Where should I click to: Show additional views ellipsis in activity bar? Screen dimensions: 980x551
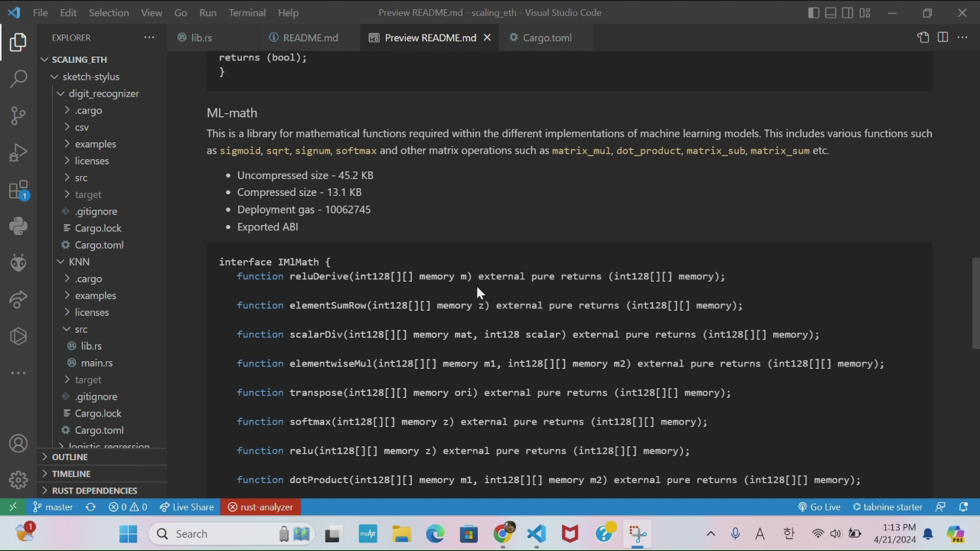pyautogui.click(x=18, y=373)
